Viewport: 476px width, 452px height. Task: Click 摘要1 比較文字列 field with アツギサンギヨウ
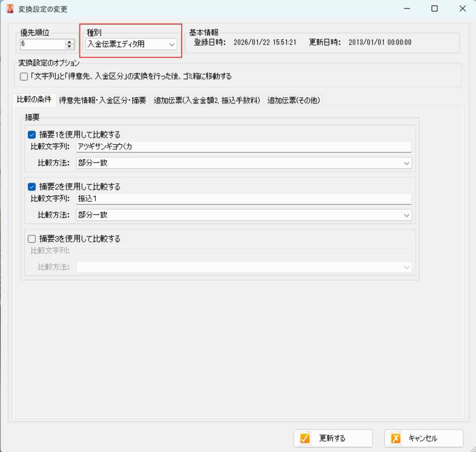pos(244,147)
